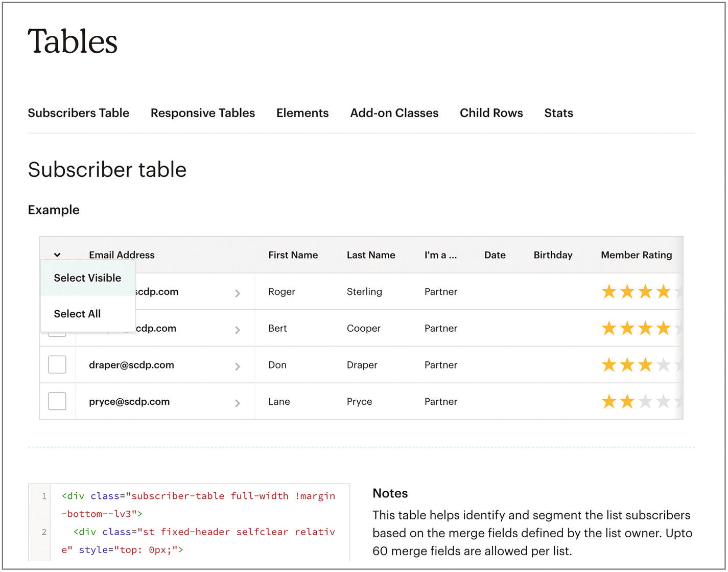The image size is (728, 572).
Task: Open the Add-on Classes tab
Action: (x=394, y=113)
